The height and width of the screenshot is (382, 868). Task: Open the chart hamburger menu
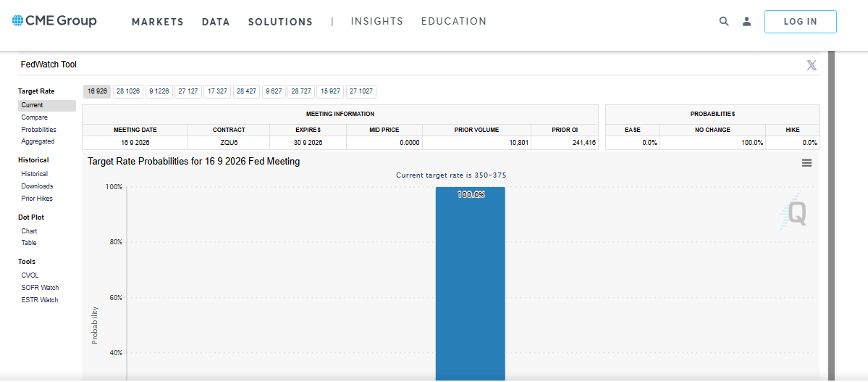tap(806, 162)
